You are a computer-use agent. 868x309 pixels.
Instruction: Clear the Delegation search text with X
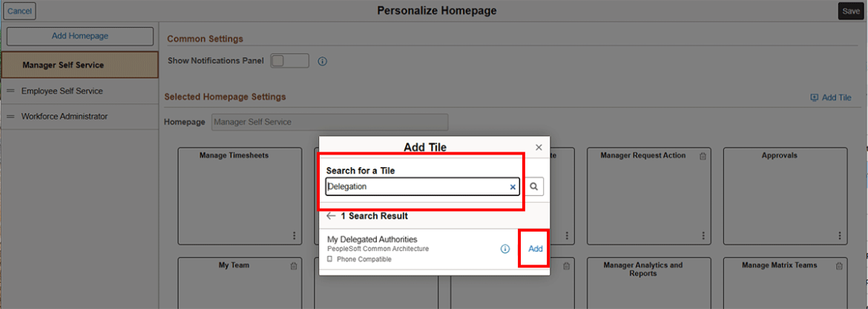pos(512,187)
